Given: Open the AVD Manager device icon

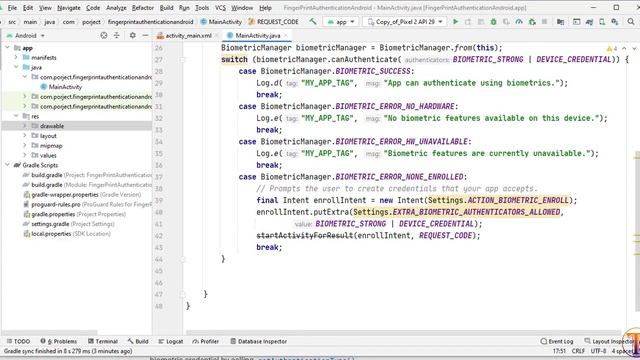Looking at the screenshot, I should (x=602, y=22).
